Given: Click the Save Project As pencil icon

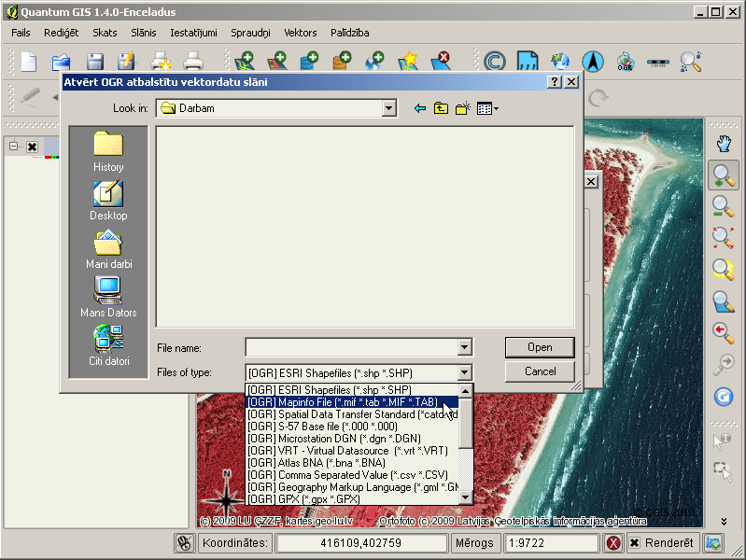Looking at the screenshot, I should point(126,62).
